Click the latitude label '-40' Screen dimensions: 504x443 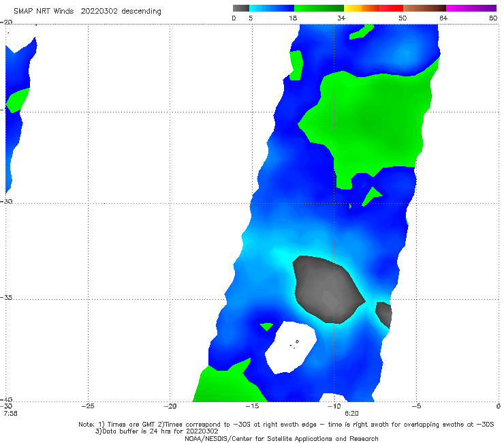[6, 399]
